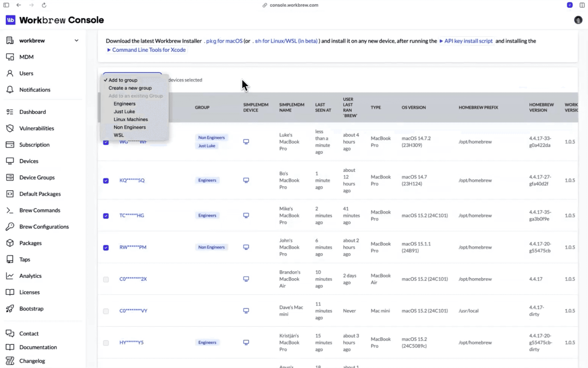
Task: Select 'Create a new group' from the menu
Action: [x=130, y=88]
